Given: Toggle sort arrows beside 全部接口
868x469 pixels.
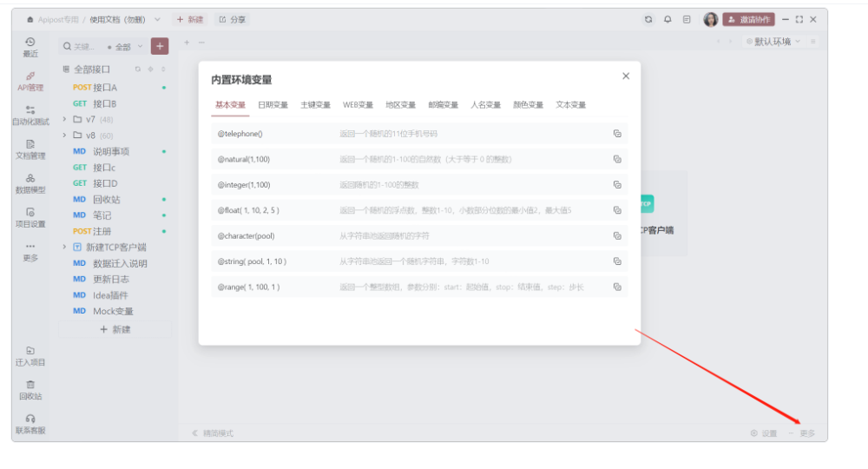Looking at the screenshot, I should [163, 69].
